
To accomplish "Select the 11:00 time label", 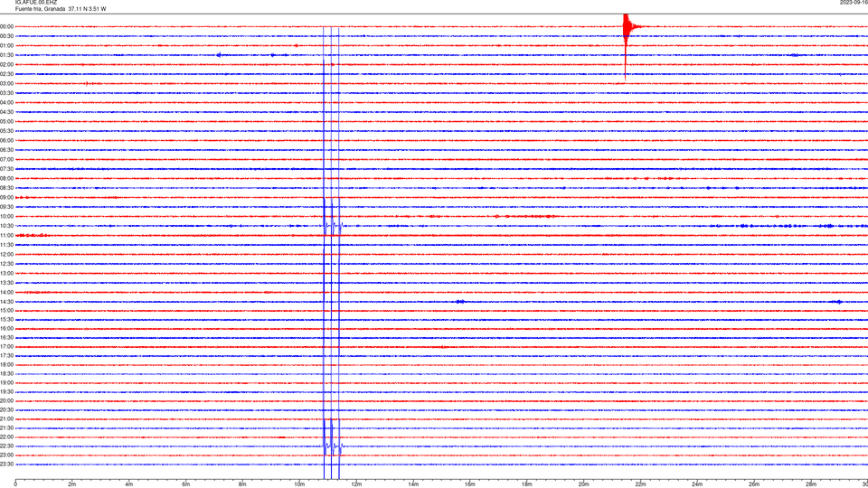I will coord(6,236).
